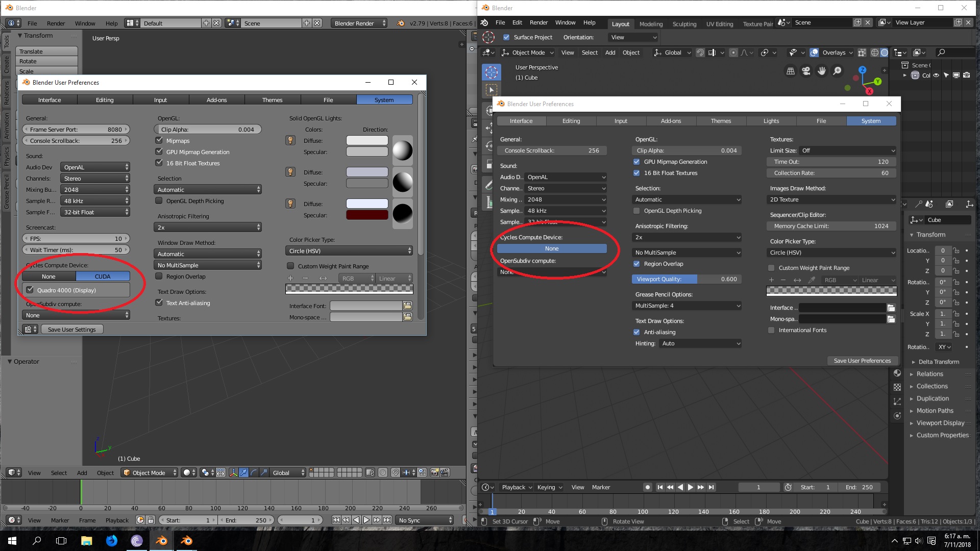
Task: Open Orientation View dropdown
Action: [x=633, y=37]
